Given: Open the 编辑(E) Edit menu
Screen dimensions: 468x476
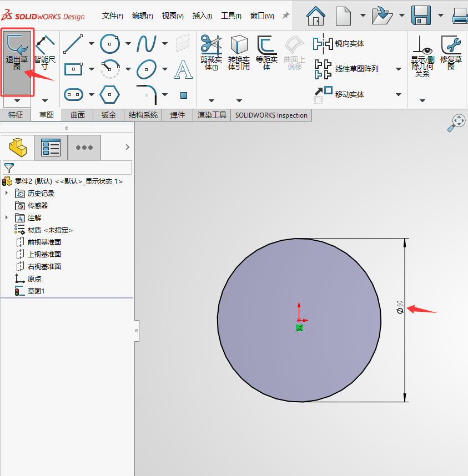Looking at the screenshot, I should (x=143, y=16).
